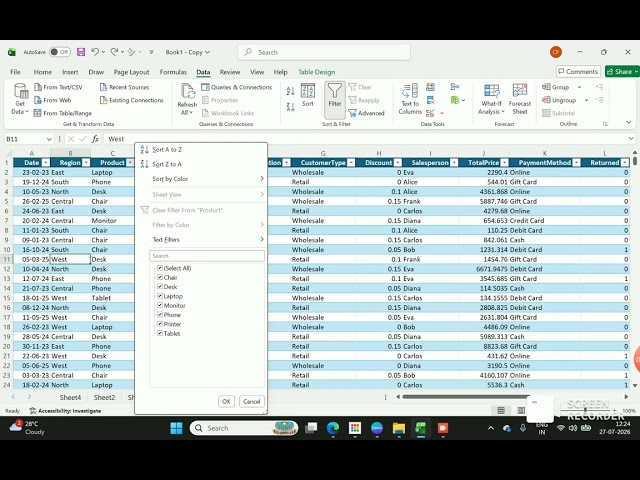
Task: Open Forecast Sheet tool
Action: point(520,99)
